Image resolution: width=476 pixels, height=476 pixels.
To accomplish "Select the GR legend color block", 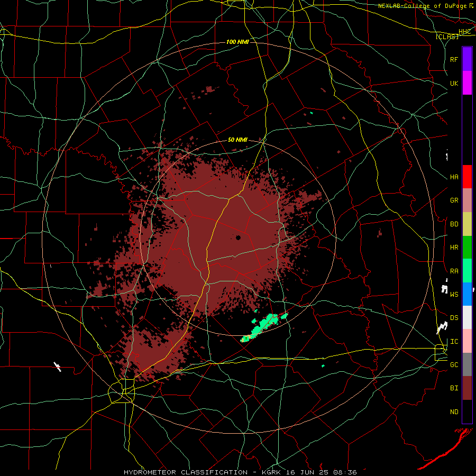I will (x=467, y=200).
